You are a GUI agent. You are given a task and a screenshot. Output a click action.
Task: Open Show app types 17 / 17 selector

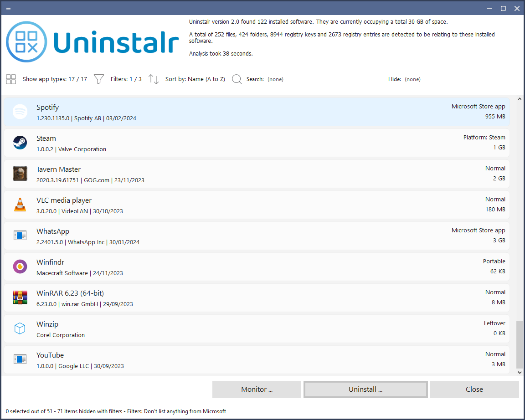pos(55,79)
